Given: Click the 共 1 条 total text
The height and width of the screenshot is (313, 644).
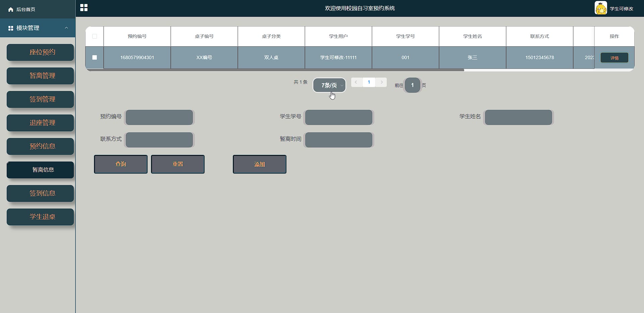Looking at the screenshot, I should point(301,82).
